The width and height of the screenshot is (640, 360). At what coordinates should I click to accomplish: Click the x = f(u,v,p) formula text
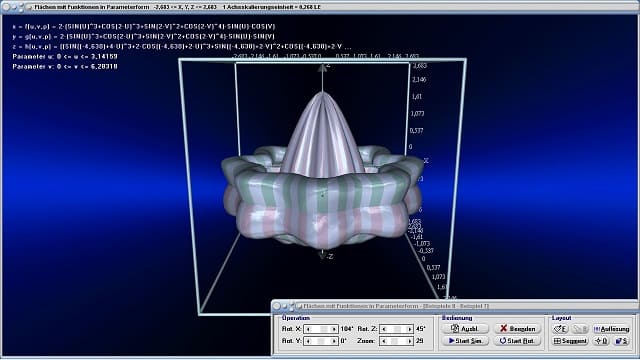pos(144,27)
